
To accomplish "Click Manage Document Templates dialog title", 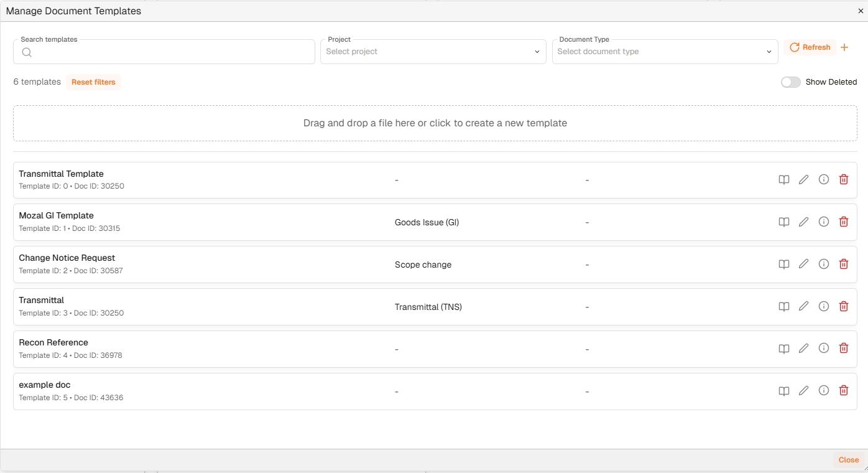I will [x=73, y=11].
